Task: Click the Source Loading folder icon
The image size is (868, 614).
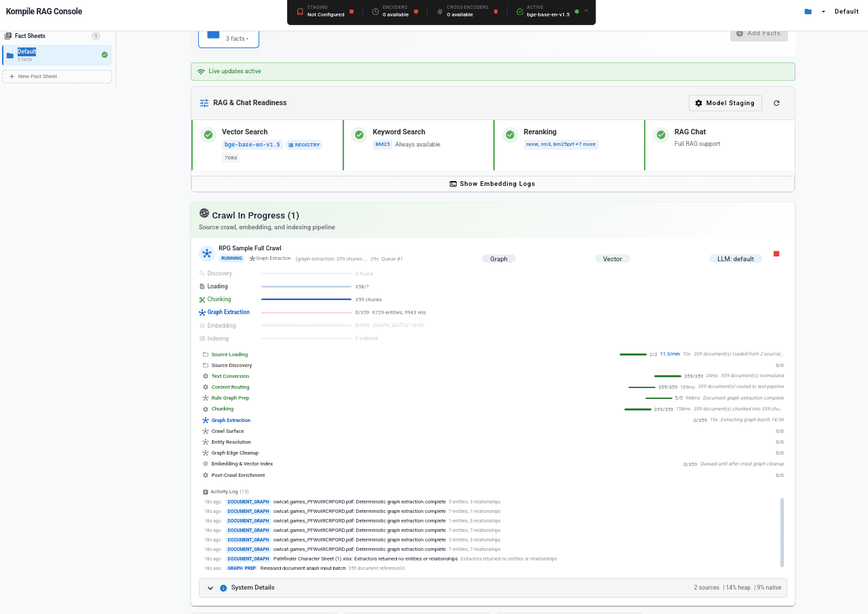Action: click(206, 354)
